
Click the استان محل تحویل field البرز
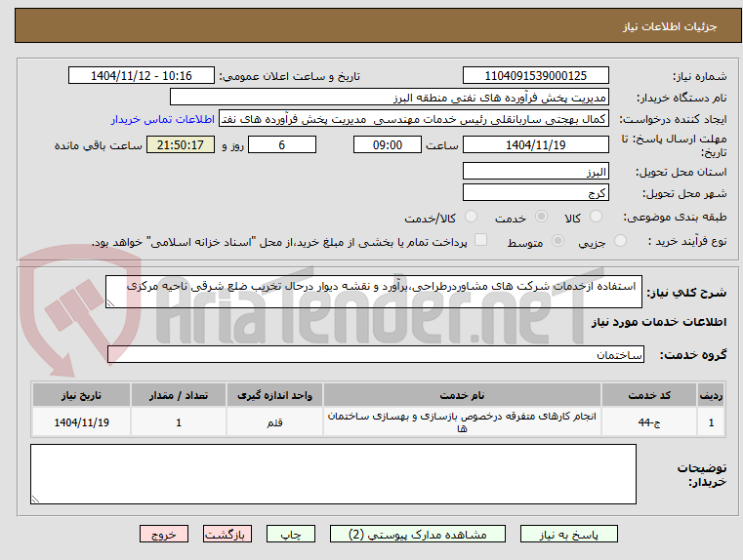(535, 172)
